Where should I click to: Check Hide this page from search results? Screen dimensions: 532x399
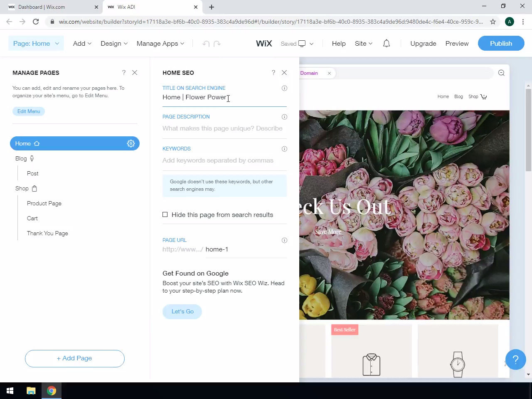[x=165, y=214]
